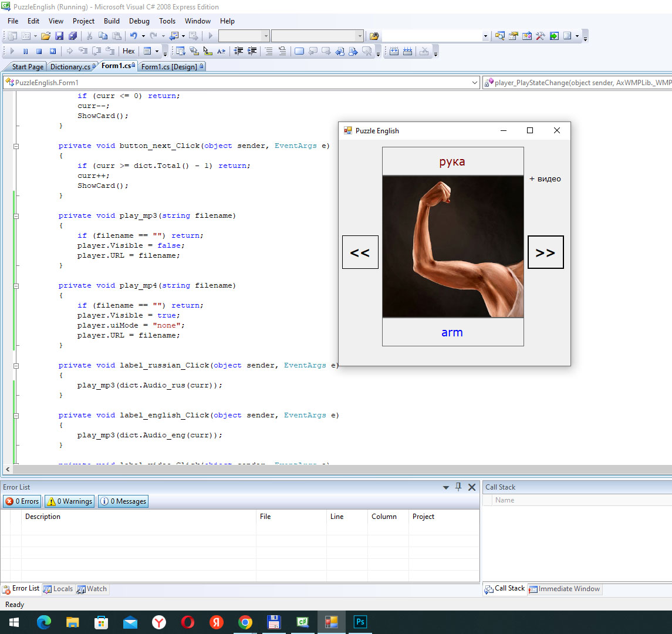
Task: Open the Start Page green arrow icon
Action: click(554, 36)
